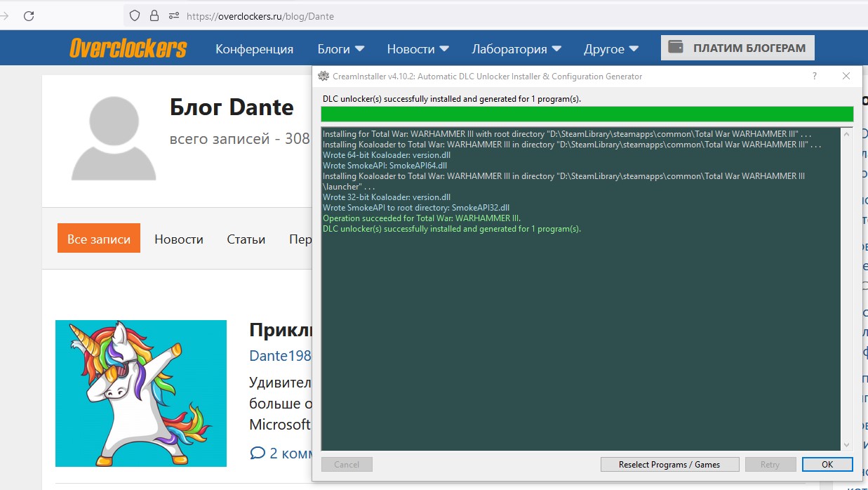Click the 'Wrote 32-bit Koaloader: version.dll' log line

click(387, 197)
